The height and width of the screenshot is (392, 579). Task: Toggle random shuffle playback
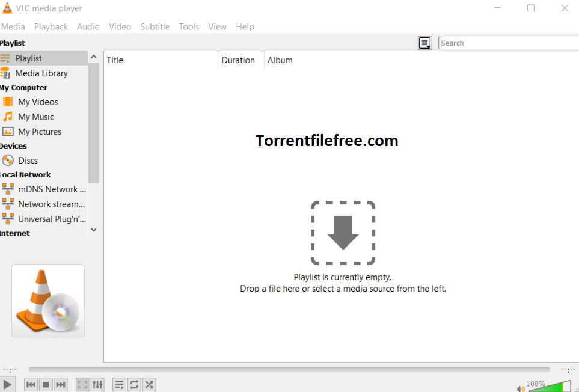(149, 385)
